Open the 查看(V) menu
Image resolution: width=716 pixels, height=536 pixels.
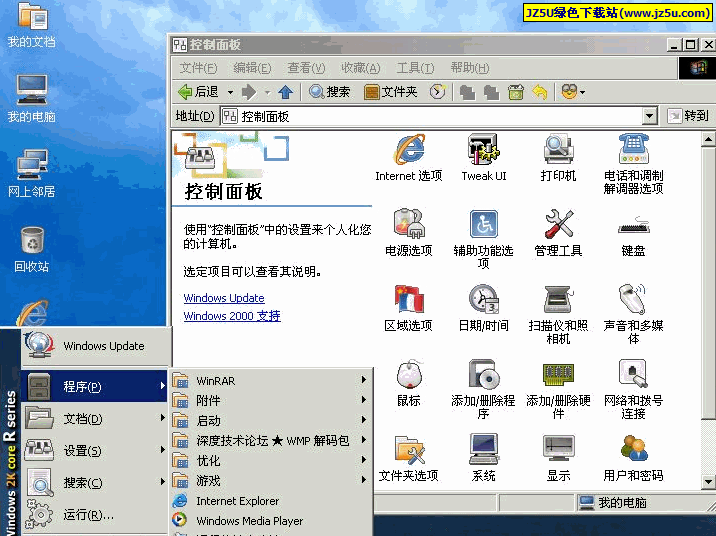(306, 68)
